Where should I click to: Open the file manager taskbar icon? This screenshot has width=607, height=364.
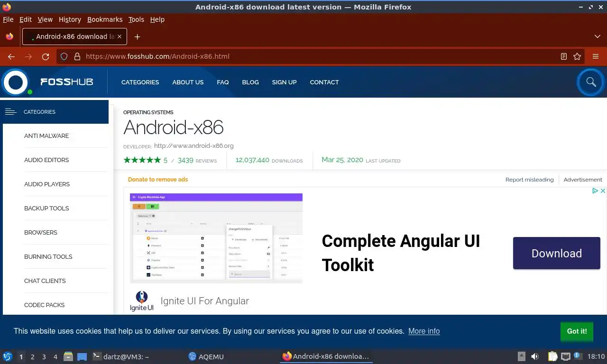pyautogui.click(x=68, y=356)
